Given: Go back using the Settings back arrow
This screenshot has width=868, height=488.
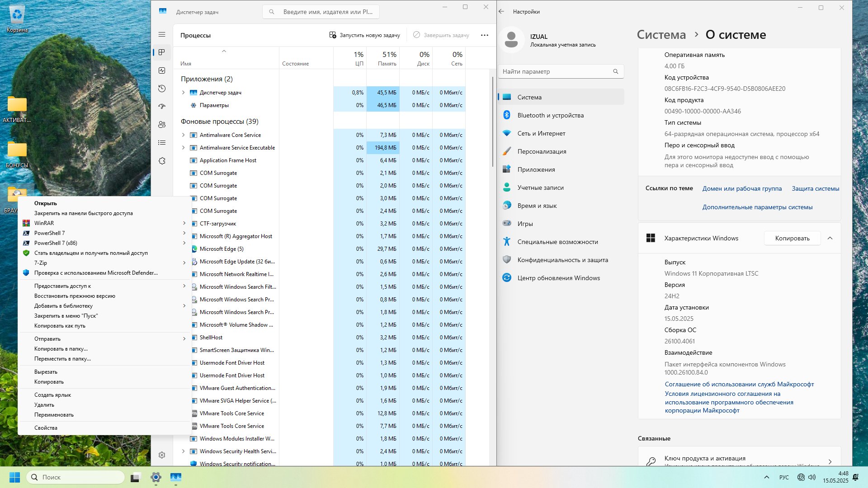Looking at the screenshot, I should [501, 11].
